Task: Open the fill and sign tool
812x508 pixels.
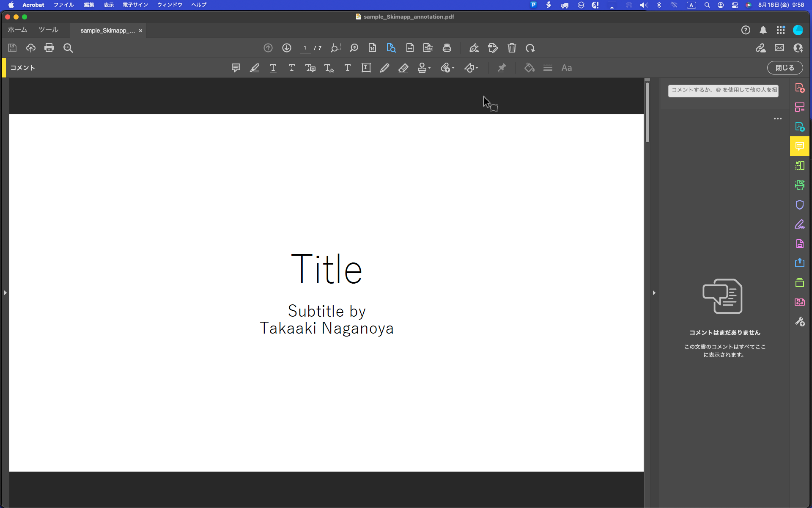Action: click(474, 48)
